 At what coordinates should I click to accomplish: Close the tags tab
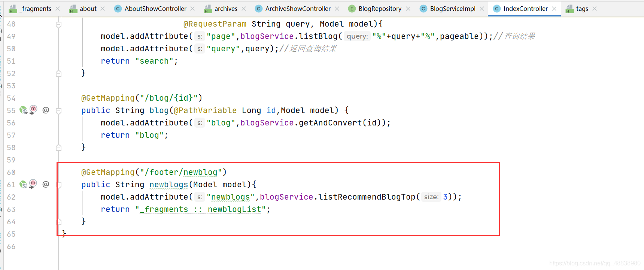pos(595,9)
